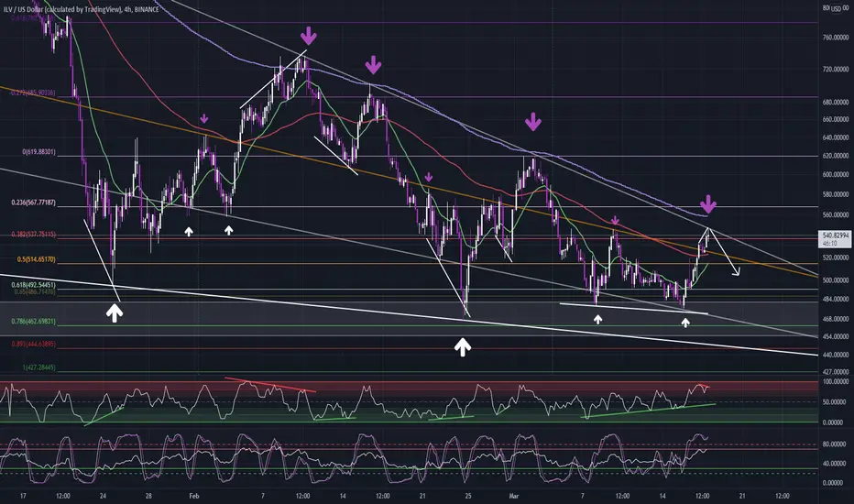Click 560.00000 on the price axis
The height and width of the screenshot is (504, 854).
pyautogui.click(x=836, y=215)
